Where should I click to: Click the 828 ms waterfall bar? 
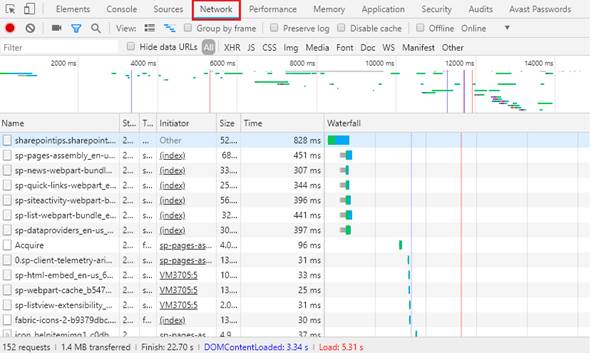338,140
